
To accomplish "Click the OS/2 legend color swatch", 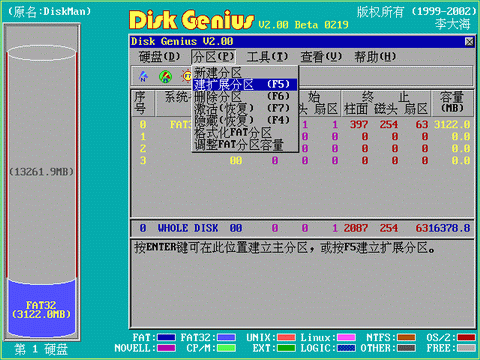I will (466, 338).
